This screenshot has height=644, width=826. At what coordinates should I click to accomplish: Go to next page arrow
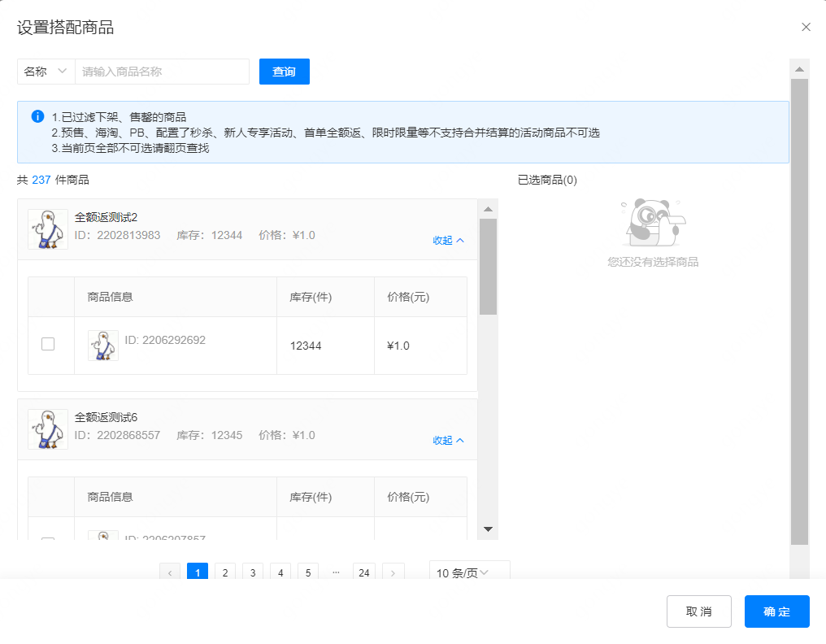click(393, 572)
